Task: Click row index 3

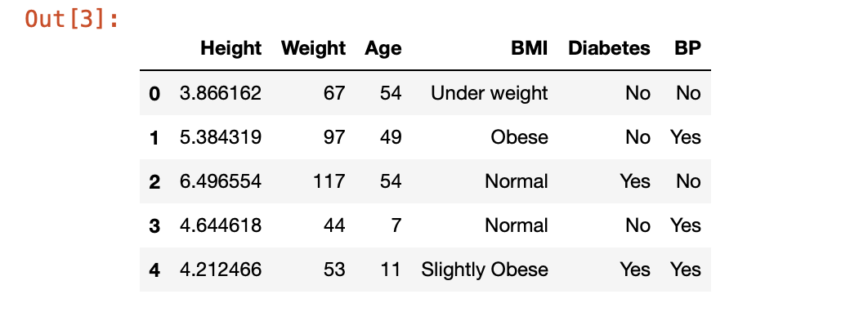Action: [154, 226]
